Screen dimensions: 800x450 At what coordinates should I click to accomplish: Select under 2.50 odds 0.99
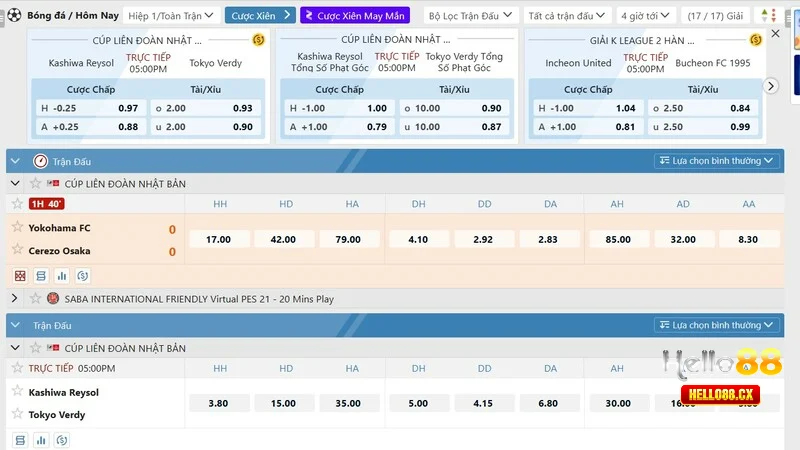tap(703, 127)
